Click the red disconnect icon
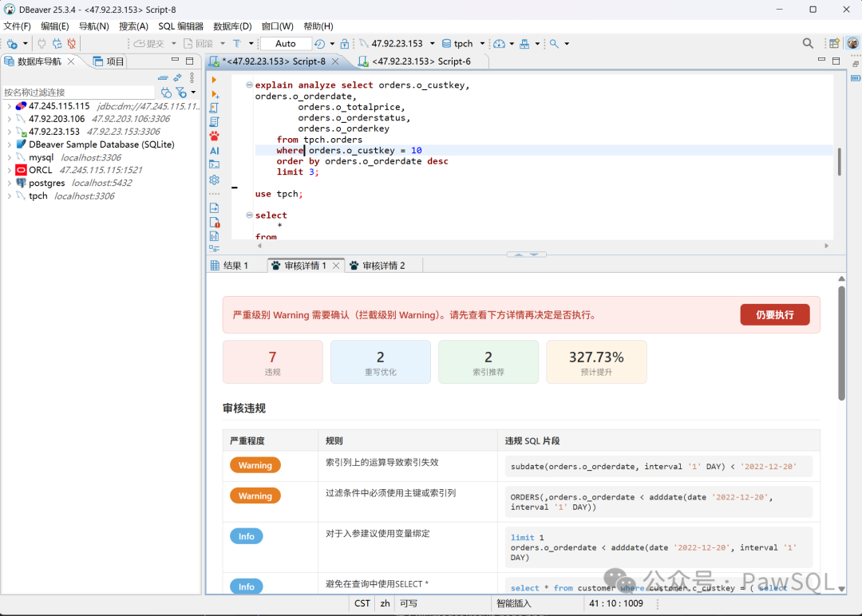The image size is (862, 616). (72, 43)
